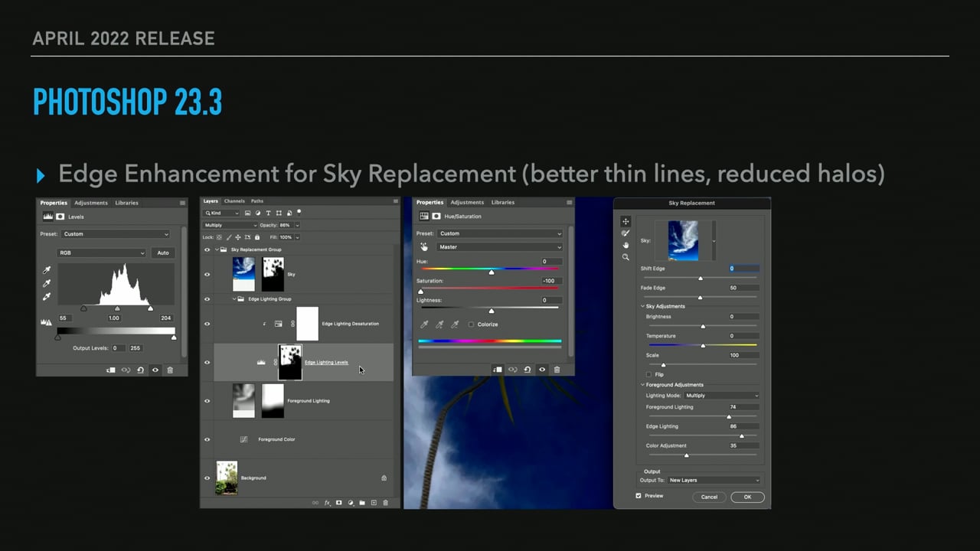Select the Zoom tool in Sky Replacement
The image size is (980, 551).
[x=626, y=257]
